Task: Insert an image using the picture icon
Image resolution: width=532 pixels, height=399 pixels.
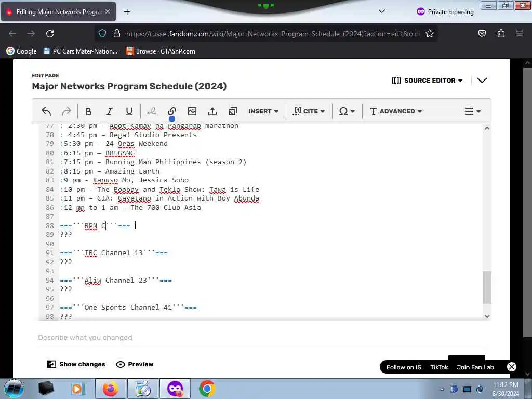Action: (x=192, y=111)
